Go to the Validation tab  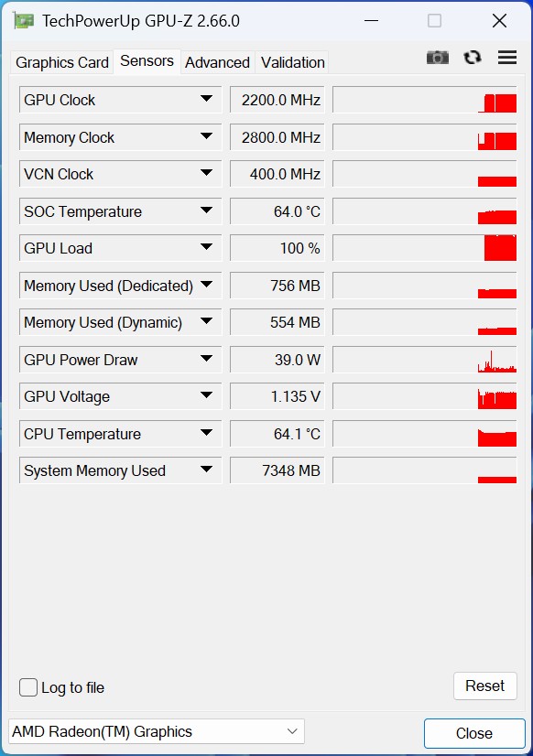[292, 62]
